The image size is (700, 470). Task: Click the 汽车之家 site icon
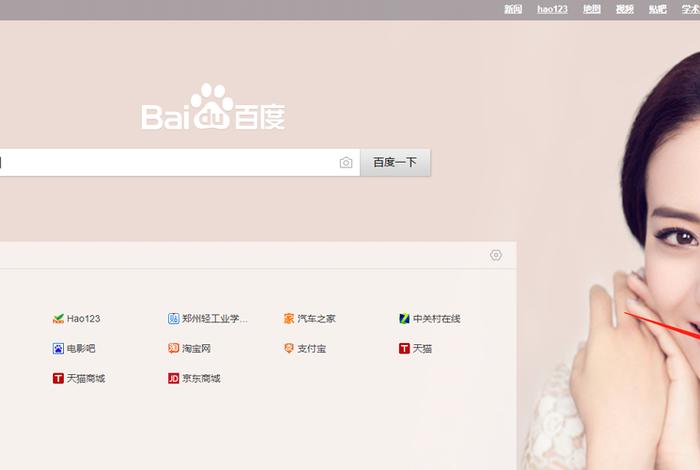pyautogui.click(x=289, y=319)
